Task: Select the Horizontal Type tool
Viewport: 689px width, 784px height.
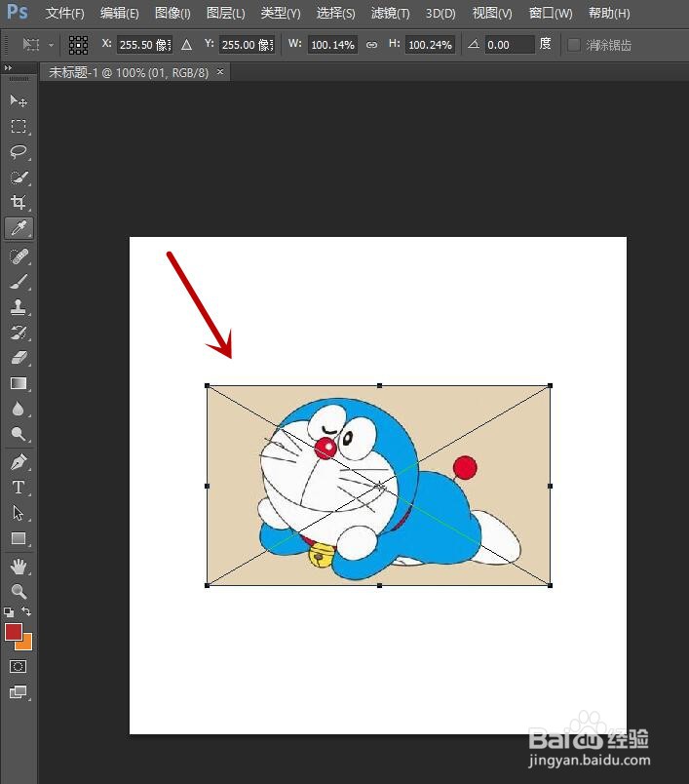Action: [x=19, y=488]
